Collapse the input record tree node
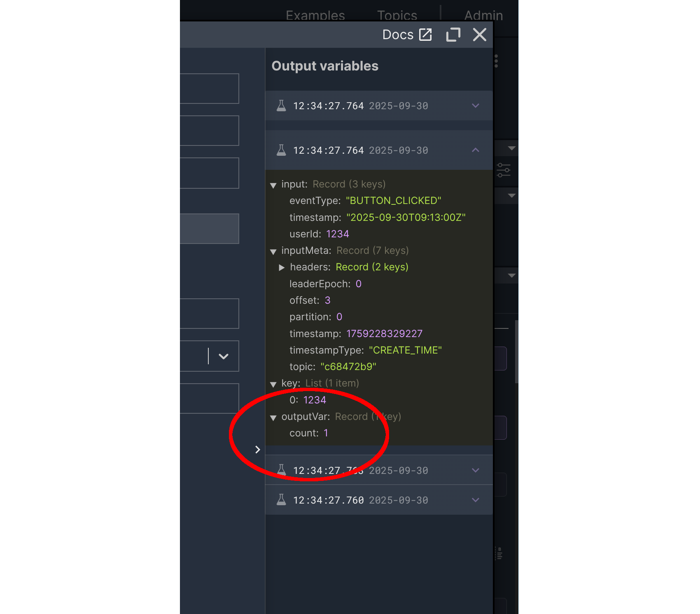Viewport: 700px width, 614px height. coord(273,185)
